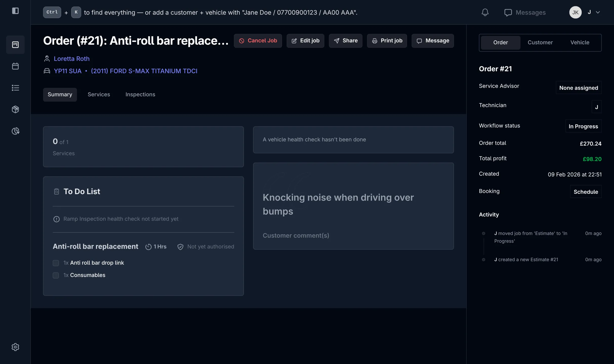This screenshot has width=614, height=364.
Task: Open Settings via the gear icon
Action: [15, 347]
